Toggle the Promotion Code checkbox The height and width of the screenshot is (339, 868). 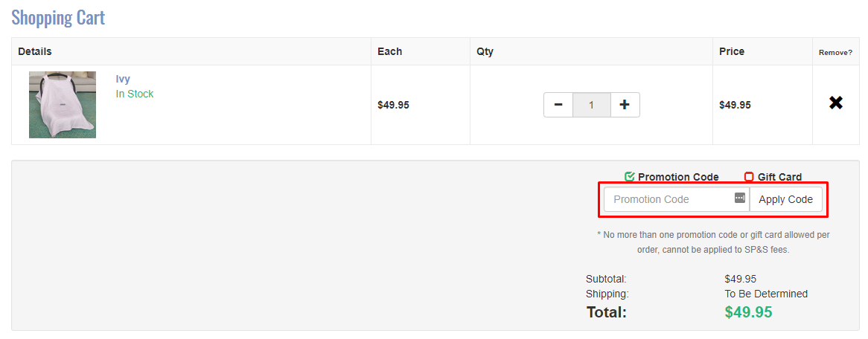[630, 177]
